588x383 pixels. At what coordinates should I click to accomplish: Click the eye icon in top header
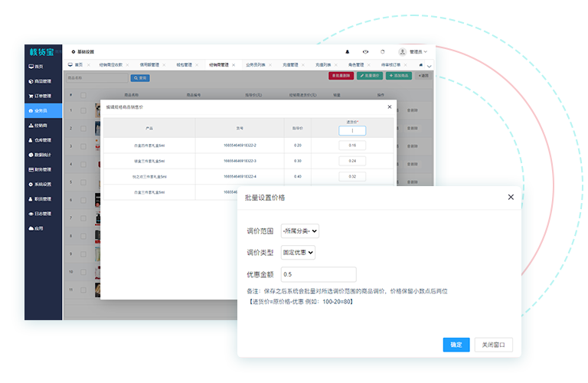(x=365, y=51)
